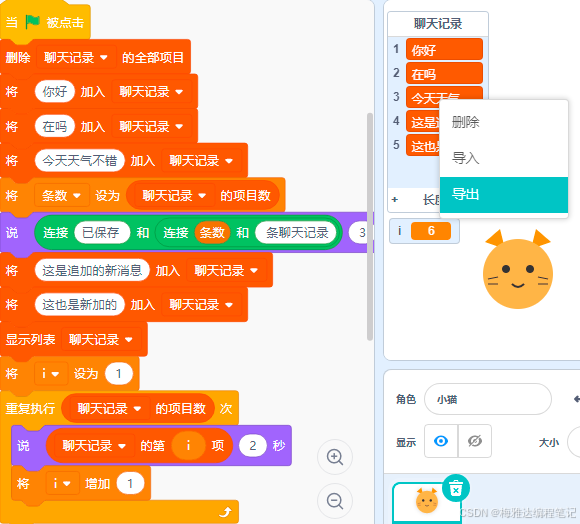Viewport: 580px width, 524px height.
Task: Edit the 这是追加的新消息 text input
Action: click(x=92, y=270)
